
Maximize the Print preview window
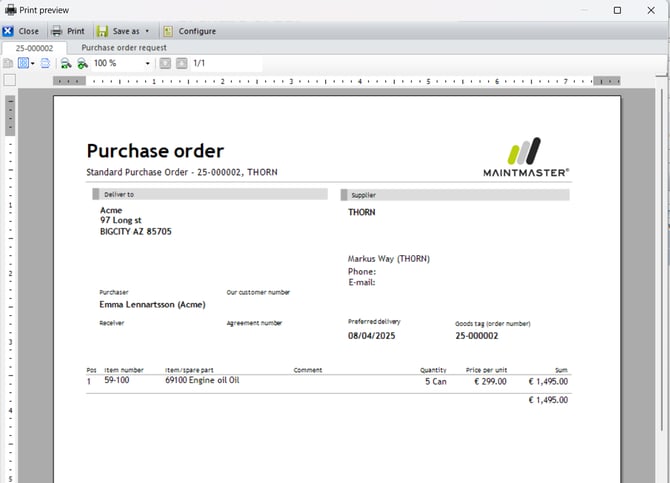[617, 10]
